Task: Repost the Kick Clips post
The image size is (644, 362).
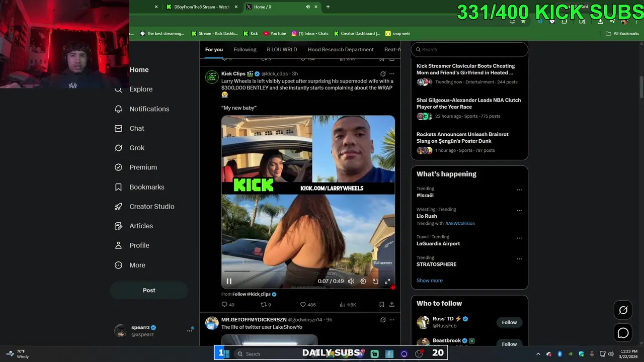Action: 266,305
